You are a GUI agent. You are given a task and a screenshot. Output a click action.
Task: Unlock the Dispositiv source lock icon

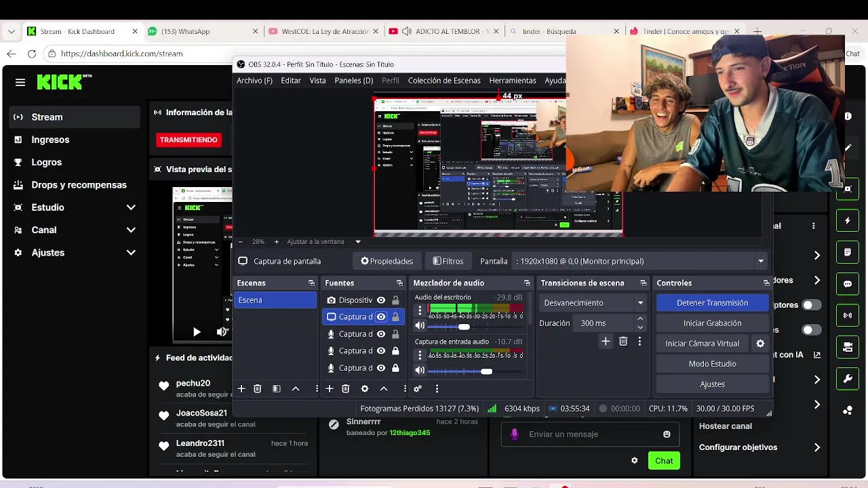coord(395,300)
